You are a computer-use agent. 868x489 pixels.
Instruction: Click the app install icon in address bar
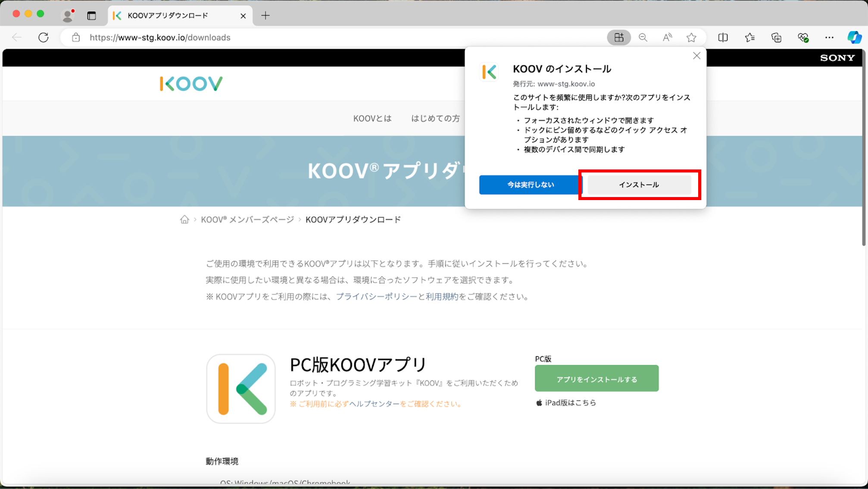click(618, 38)
